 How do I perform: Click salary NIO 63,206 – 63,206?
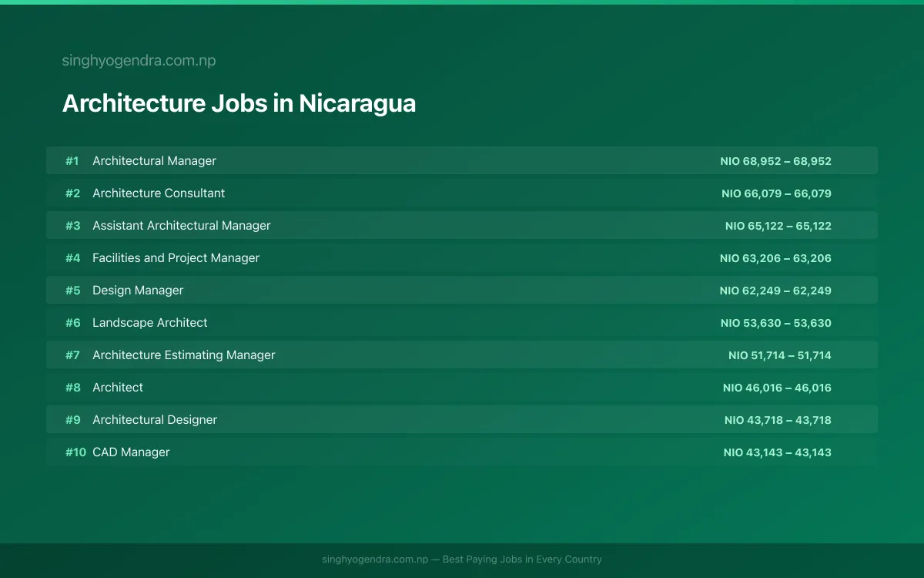[775, 258]
